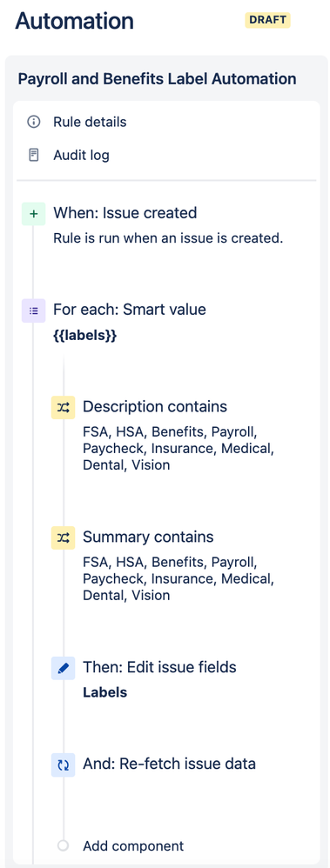Click the purple For each branch icon
This screenshot has height=868, width=330.
[33, 310]
